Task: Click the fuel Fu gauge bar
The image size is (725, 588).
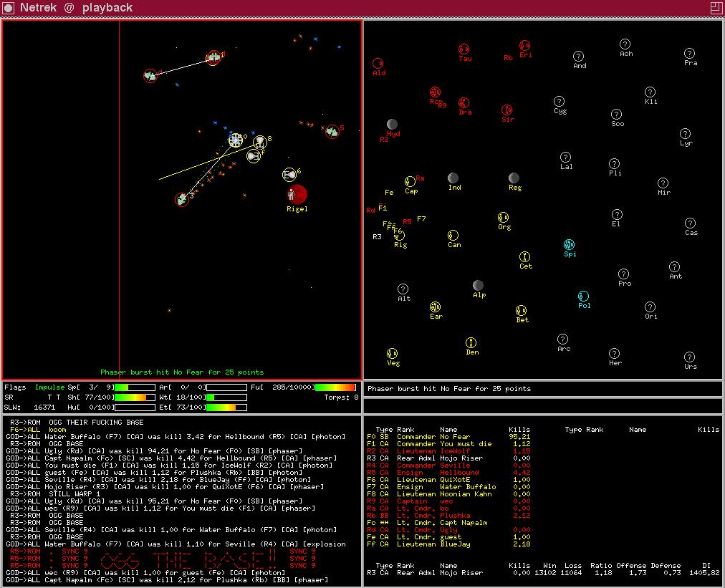Action: click(336, 387)
